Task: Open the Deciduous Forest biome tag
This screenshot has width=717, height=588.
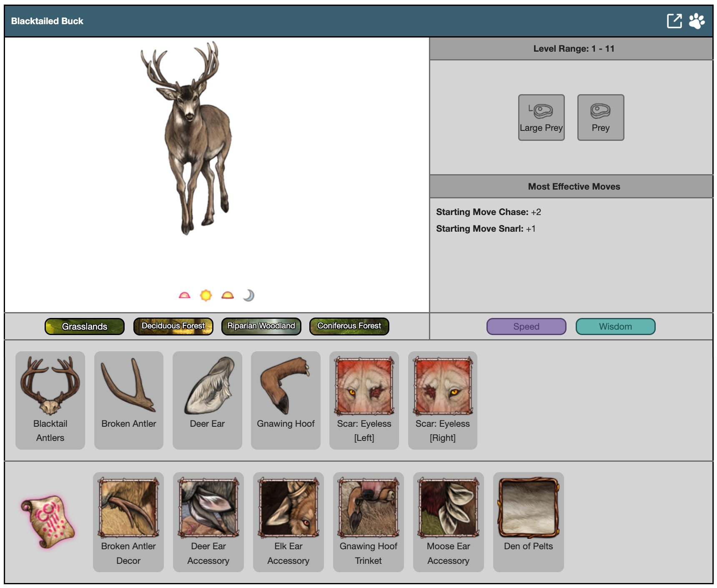Action: tap(173, 326)
